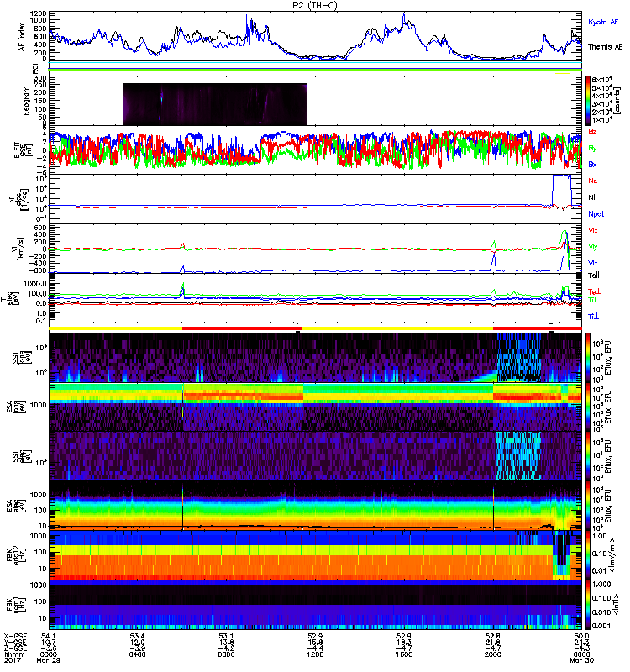Click the "<|mV/m|>" colorbar label
The width and height of the screenshot is (630, 672).
click(614, 555)
